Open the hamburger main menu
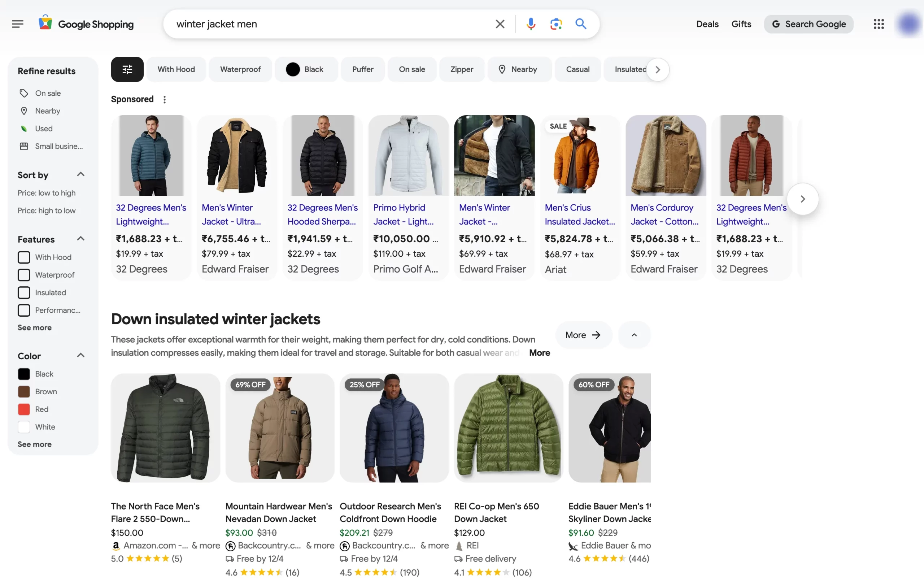Viewport: 924px width, 586px height. pos(18,24)
